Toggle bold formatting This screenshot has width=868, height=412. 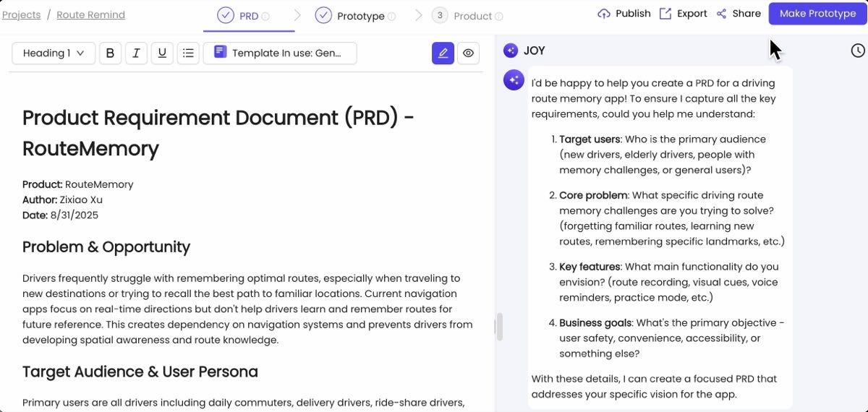click(x=110, y=53)
